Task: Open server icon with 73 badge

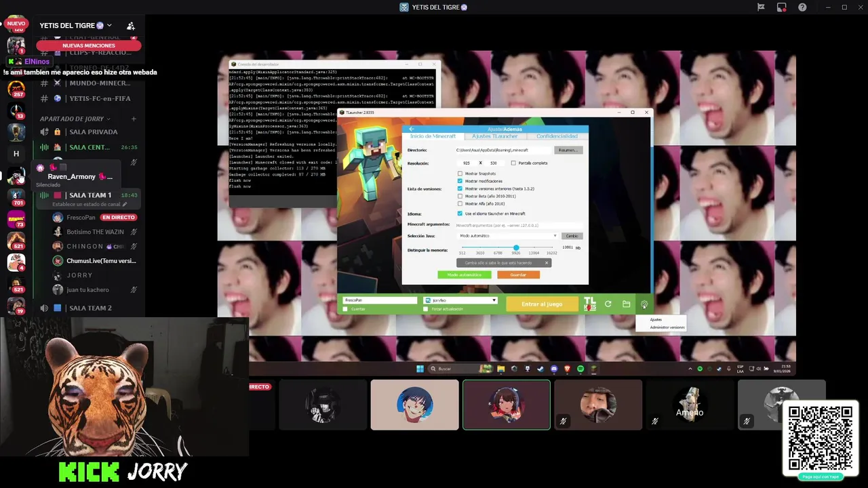Action: (x=16, y=219)
